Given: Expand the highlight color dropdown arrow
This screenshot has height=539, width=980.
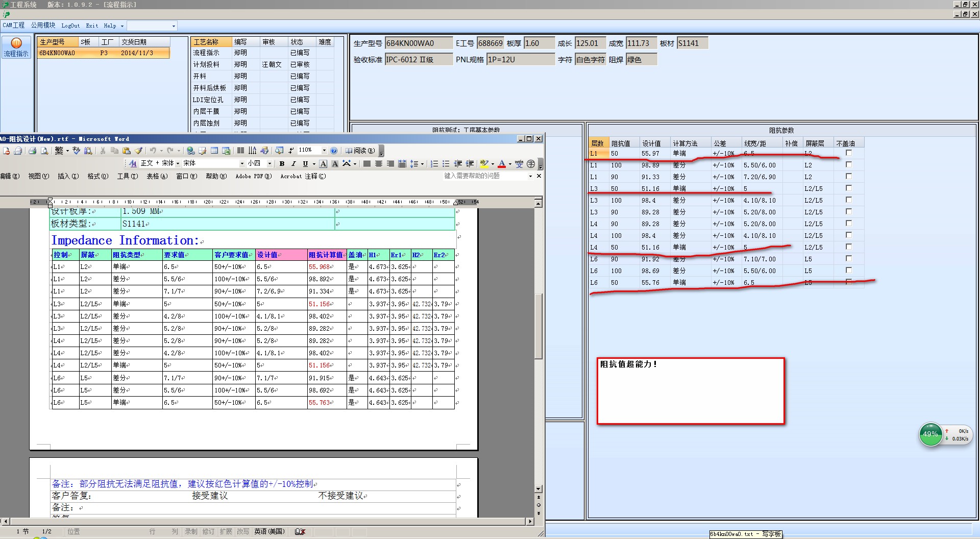Looking at the screenshot, I should (493, 164).
